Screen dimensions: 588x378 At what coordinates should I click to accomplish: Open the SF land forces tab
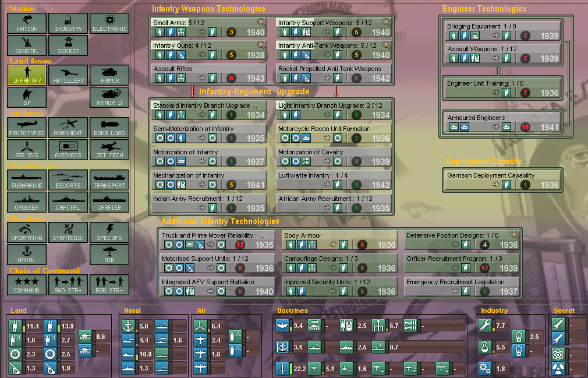pos(27,97)
